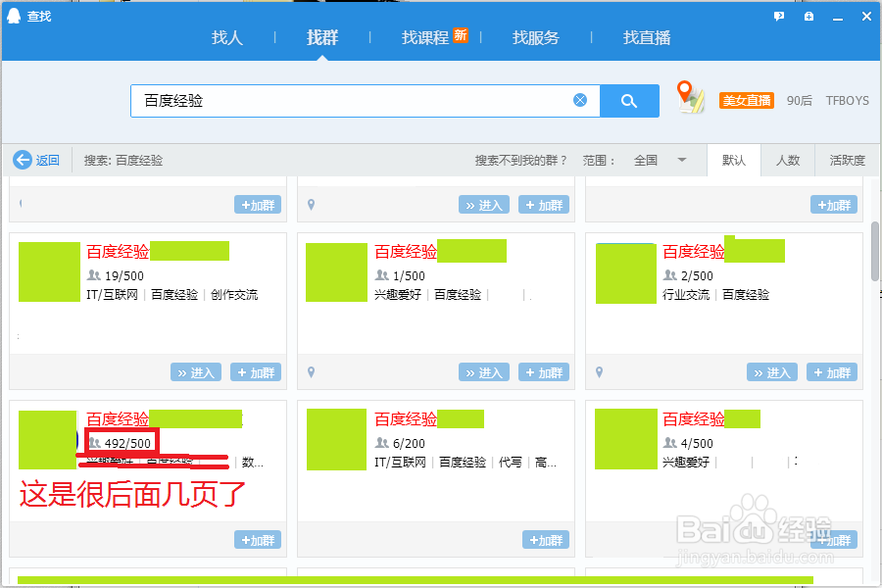The width and height of the screenshot is (882, 588).
Task: Open avatar of the 1/500 group
Action: click(x=336, y=272)
